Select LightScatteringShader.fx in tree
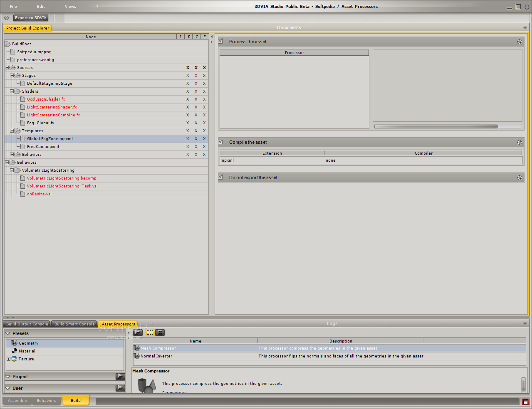 pyautogui.click(x=52, y=107)
